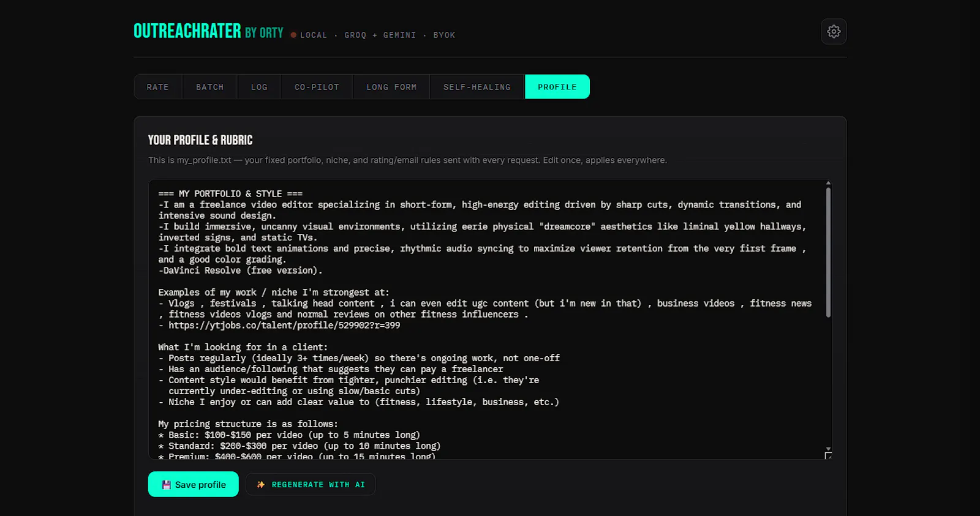The height and width of the screenshot is (516, 980).
Task: Click the sparkle icon on Regenerate with AI
Action: point(261,485)
